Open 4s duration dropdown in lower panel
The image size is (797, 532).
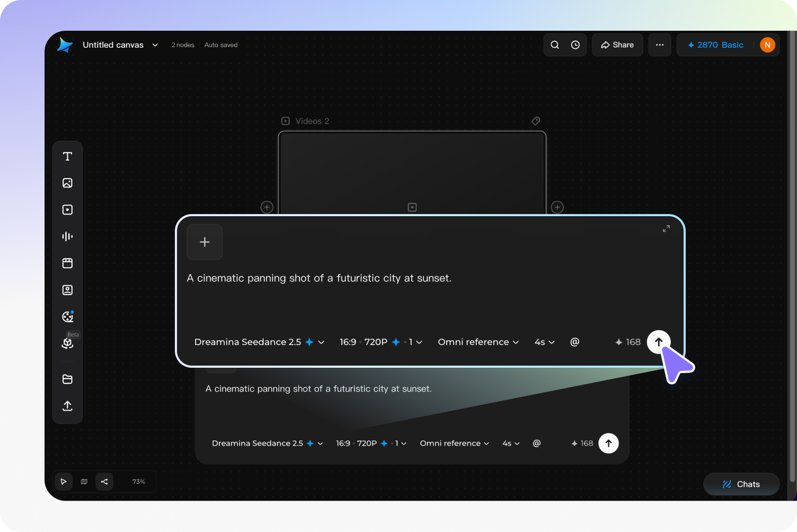511,444
